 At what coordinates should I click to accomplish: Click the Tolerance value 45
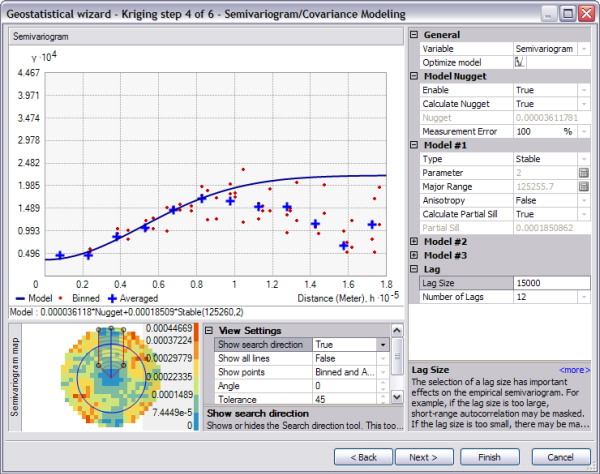pyautogui.click(x=320, y=399)
